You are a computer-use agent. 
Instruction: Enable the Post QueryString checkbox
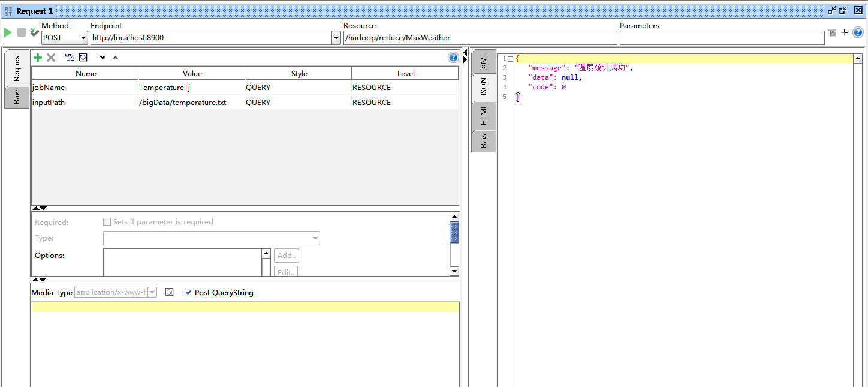(189, 292)
